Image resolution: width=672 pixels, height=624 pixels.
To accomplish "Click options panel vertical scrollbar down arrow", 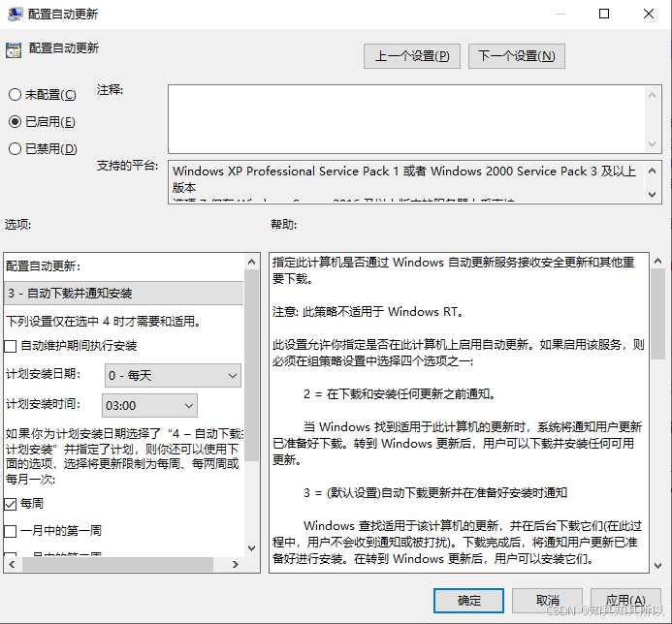I will (251, 547).
